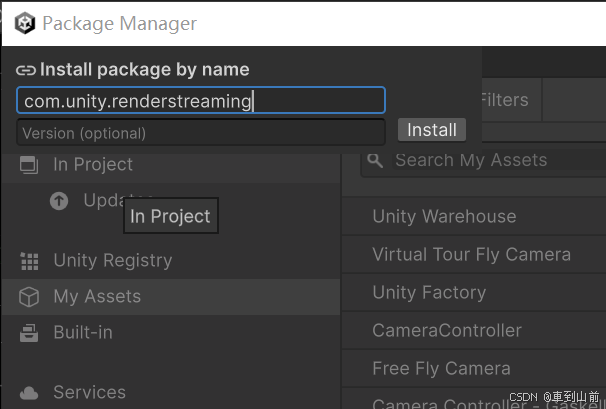Click the Services cloud icon
Screen dimensions: 606x409
pos(29,393)
